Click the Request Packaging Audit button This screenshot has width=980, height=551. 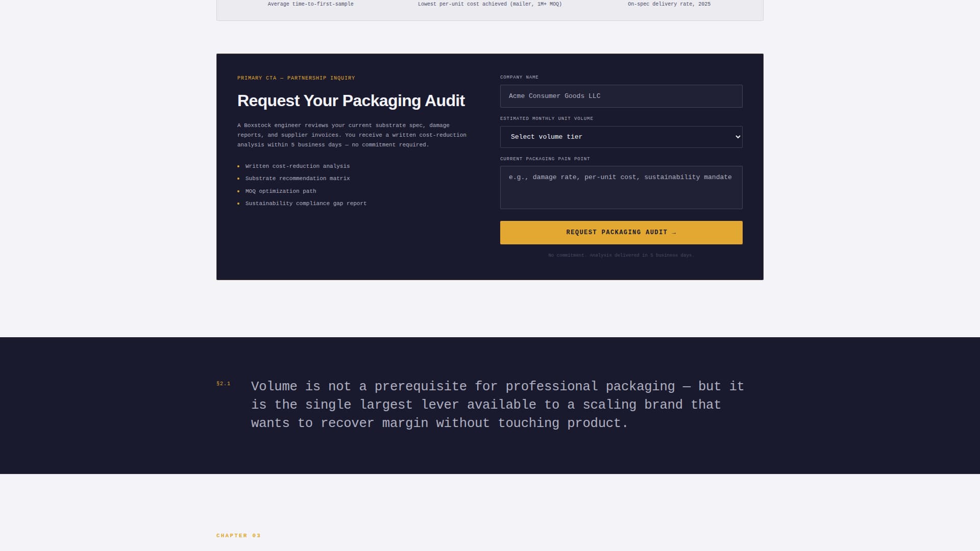621,232
